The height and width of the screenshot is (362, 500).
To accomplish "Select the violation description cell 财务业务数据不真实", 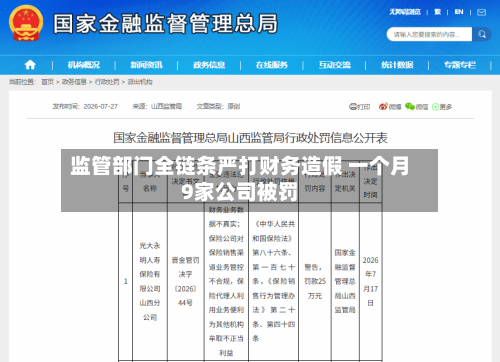I will click(226, 282).
